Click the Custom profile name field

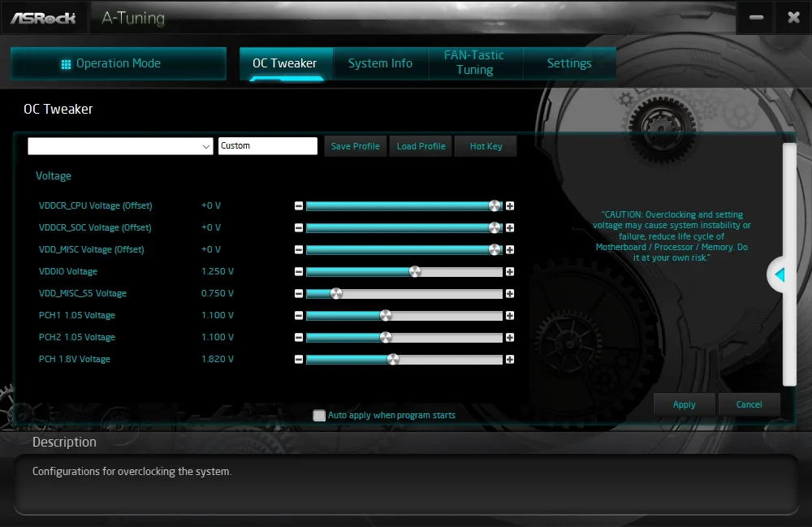tap(268, 146)
